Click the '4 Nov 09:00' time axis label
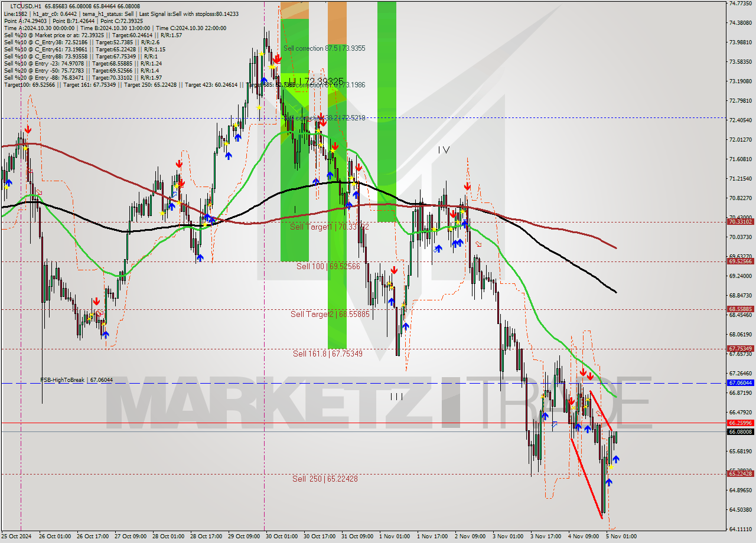Viewport: 756px width, 543px height. tap(582, 537)
